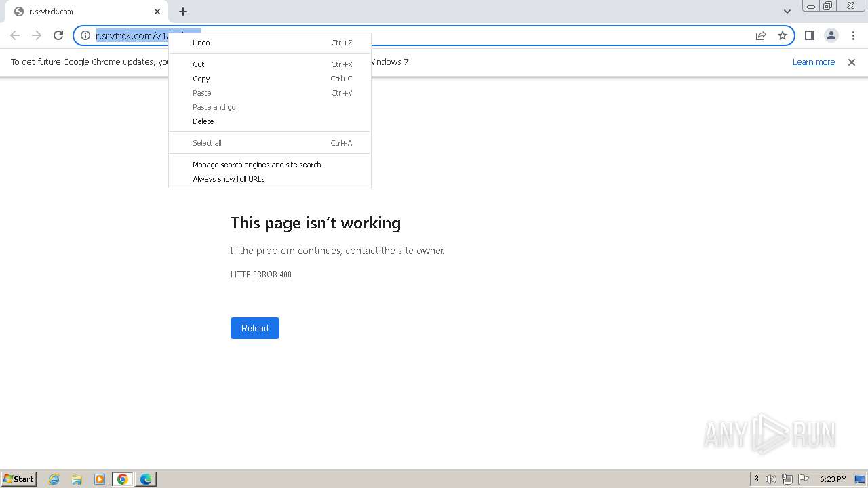Open the volume speaker tray icon
This screenshot has width=868, height=488.
(x=771, y=479)
